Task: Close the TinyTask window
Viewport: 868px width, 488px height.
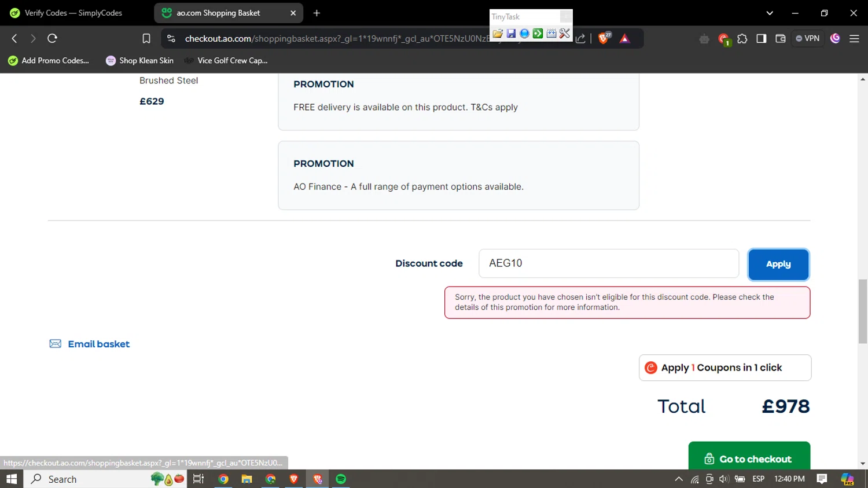Action: (566, 16)
